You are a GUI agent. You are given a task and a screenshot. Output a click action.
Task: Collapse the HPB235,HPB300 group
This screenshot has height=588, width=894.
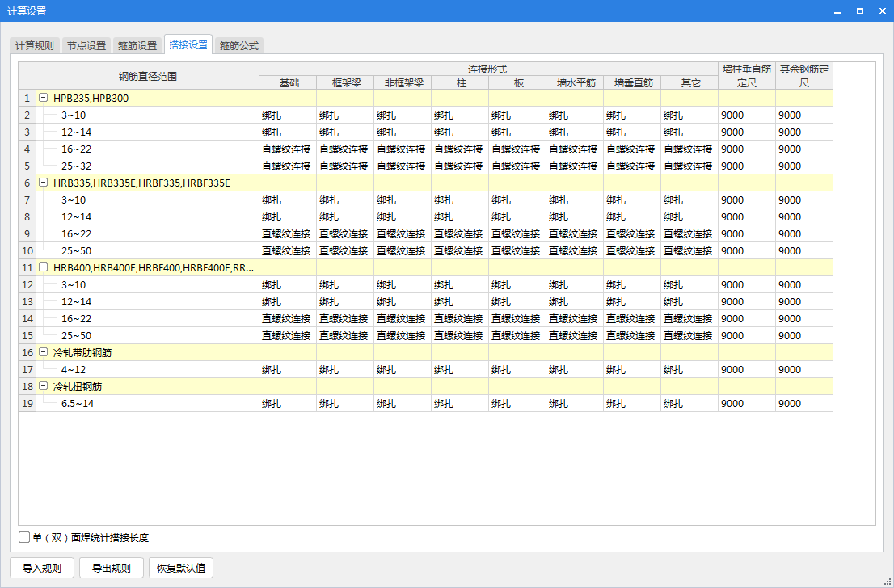pos(43,98)
